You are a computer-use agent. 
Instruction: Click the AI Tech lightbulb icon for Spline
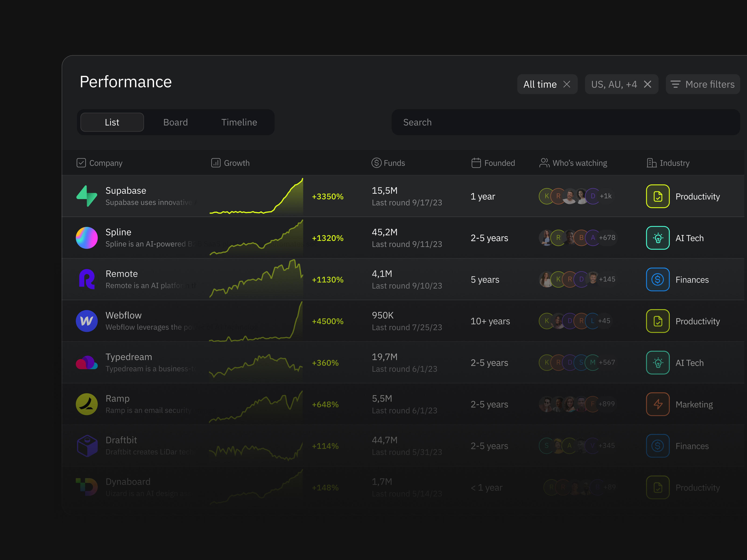point(658,238)
